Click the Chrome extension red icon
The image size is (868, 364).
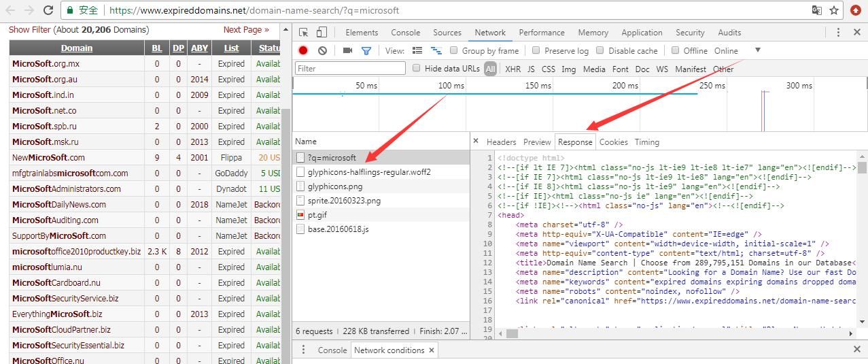[x=855, y=10]
